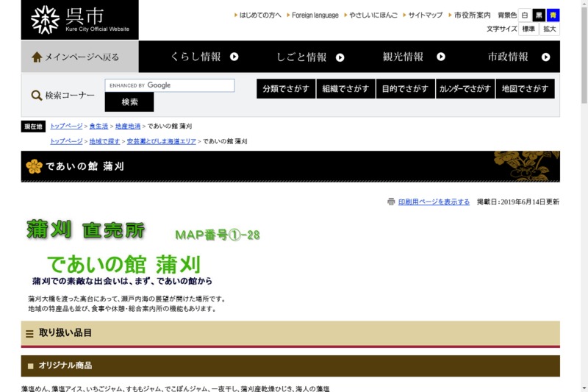Screen dimensions: 588x392
Task: Click arrow icon next to しごと情報
Action: pos(340,57)
